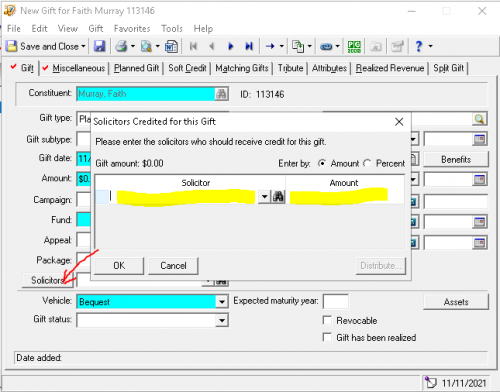Screen dimensions: 500x392
Task: Click the calendar icon in Fund row
Action: point(480,222)
